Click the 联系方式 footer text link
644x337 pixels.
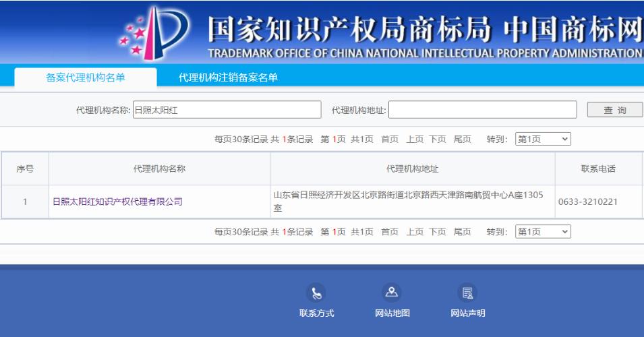tap(317, 313)
